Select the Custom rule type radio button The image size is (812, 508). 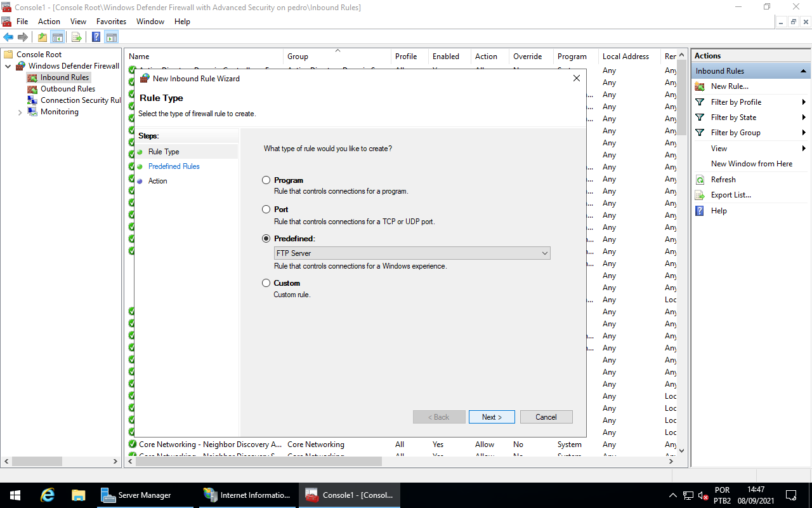pyautogui.click(x=266, y=283)
